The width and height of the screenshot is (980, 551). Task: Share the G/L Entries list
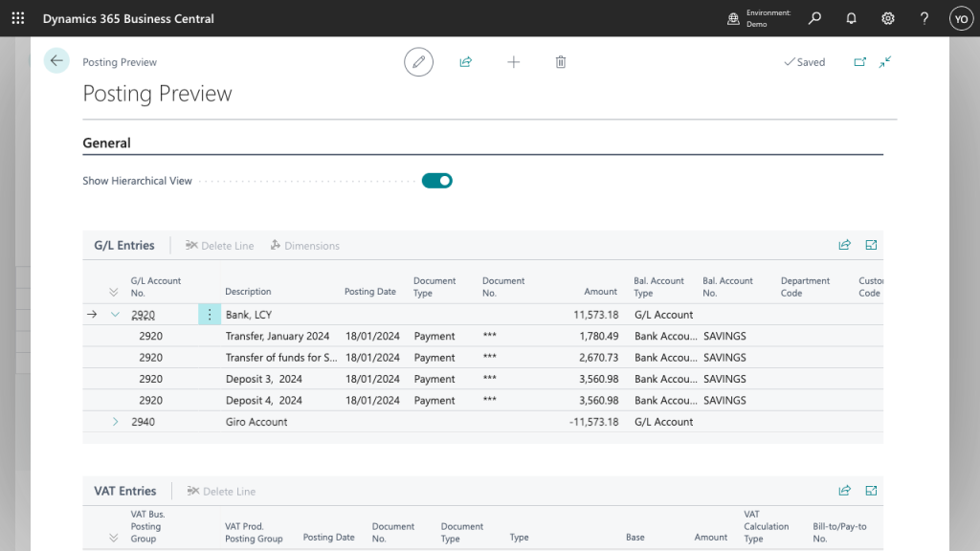point(844,245)
